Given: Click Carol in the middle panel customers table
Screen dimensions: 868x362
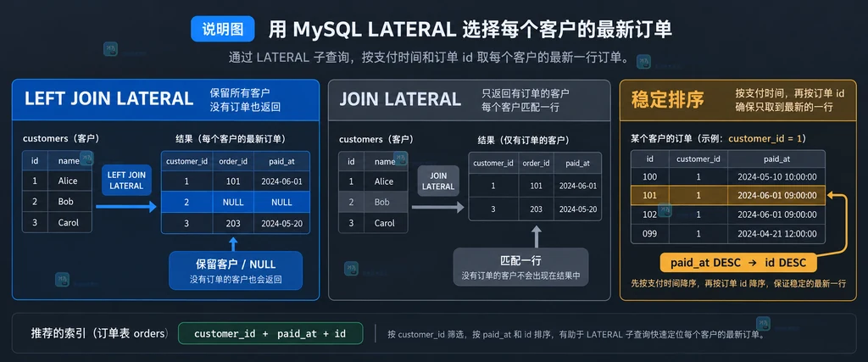Looking at the screenshot, I should [384, 223].
